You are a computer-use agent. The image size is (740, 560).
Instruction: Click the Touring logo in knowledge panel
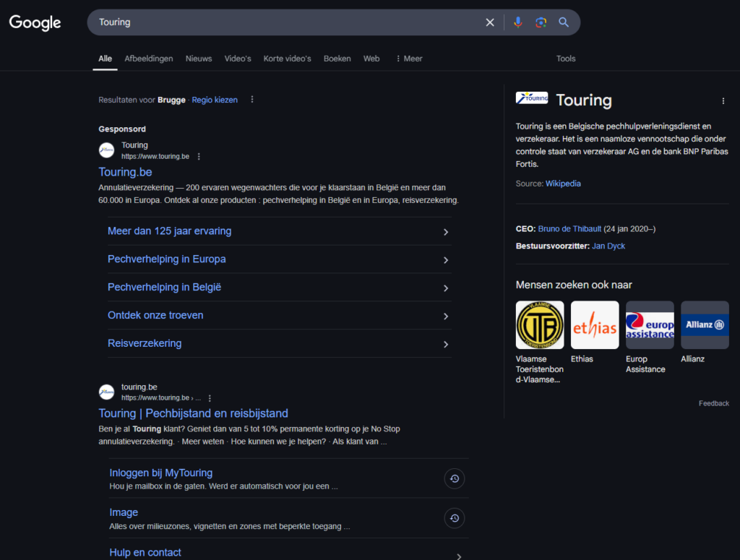coord(532,98)
